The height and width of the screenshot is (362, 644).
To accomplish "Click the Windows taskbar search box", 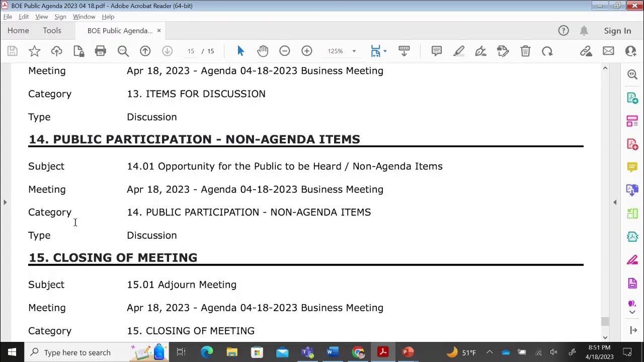I will point(97,352).
